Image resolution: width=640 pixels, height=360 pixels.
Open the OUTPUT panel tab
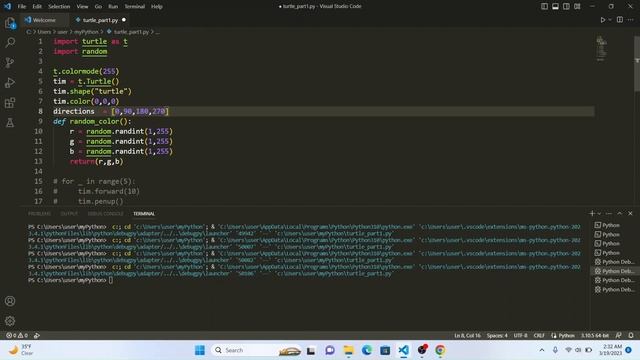[69, 213]
